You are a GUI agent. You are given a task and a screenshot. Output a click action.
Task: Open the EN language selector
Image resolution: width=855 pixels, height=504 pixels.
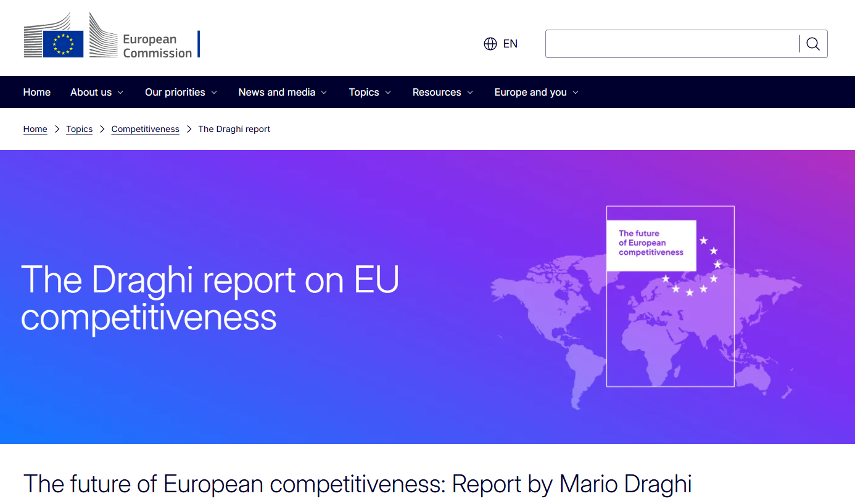510,44
